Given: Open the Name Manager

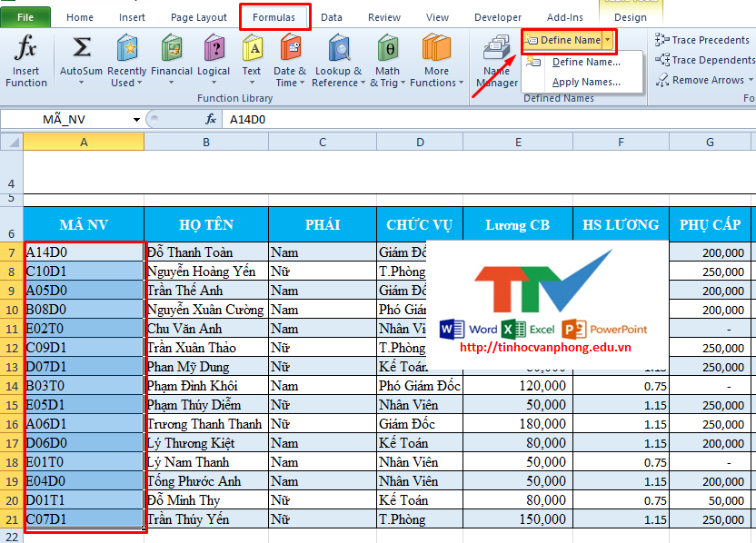Looking at the screenshot, I should pos(497,60).
